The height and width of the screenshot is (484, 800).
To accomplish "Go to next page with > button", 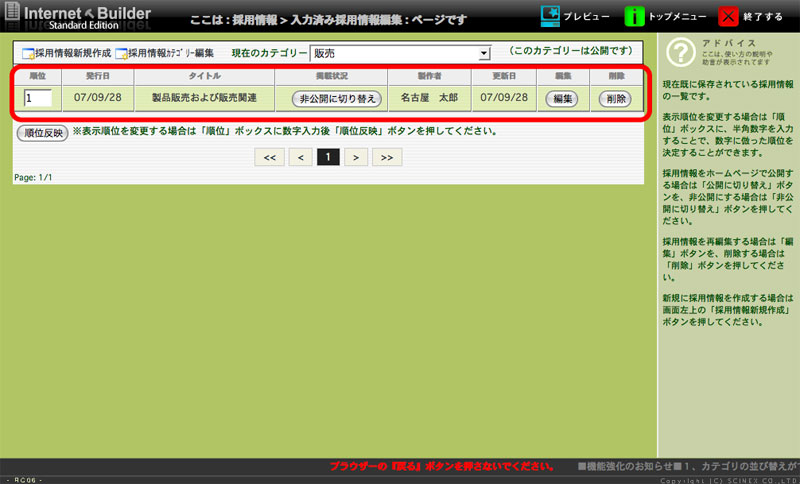I will click(x=357, y=157).
